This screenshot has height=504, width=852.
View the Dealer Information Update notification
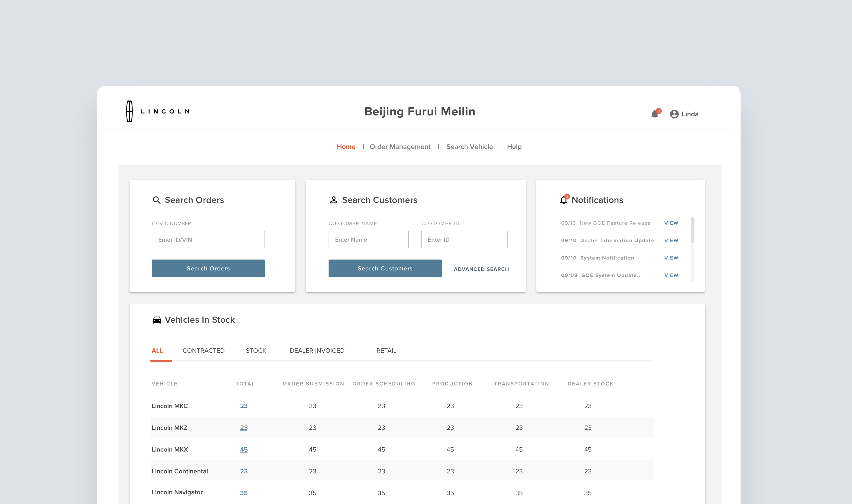[x=671, y=241]
